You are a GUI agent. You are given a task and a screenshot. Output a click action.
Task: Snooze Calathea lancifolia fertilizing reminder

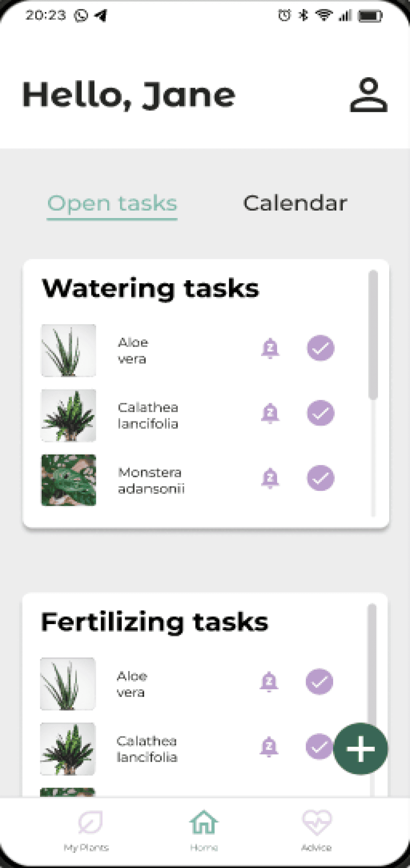(269, 746)
